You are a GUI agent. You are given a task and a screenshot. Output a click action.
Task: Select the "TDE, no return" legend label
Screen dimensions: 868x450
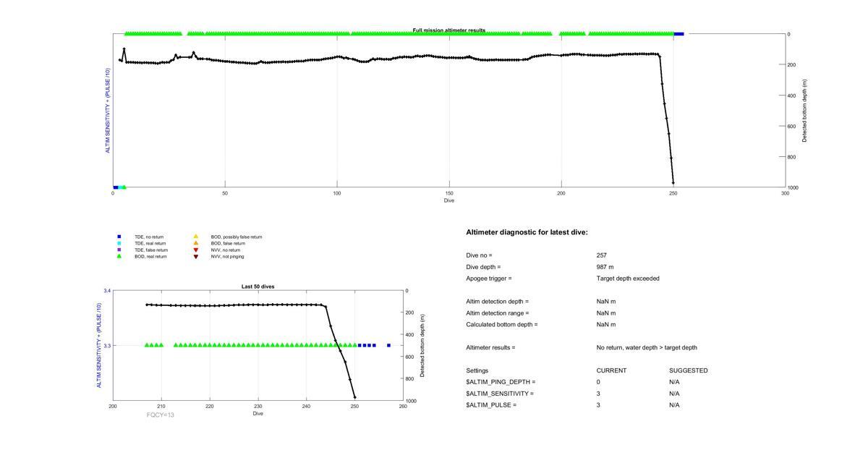point(149,237)
